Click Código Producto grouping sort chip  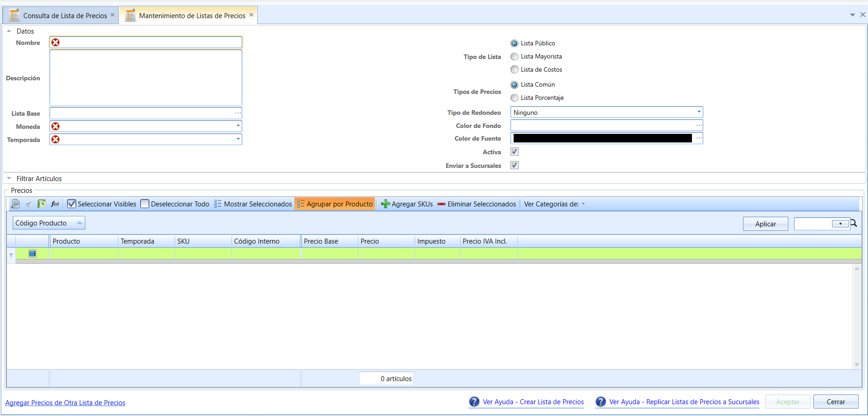[49, 223]
